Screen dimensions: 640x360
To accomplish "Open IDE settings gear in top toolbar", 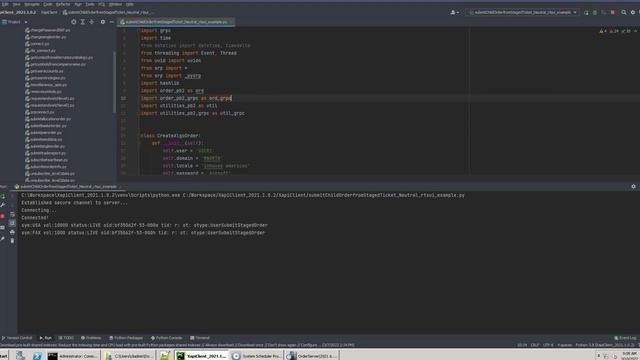I will pos(633,13).
